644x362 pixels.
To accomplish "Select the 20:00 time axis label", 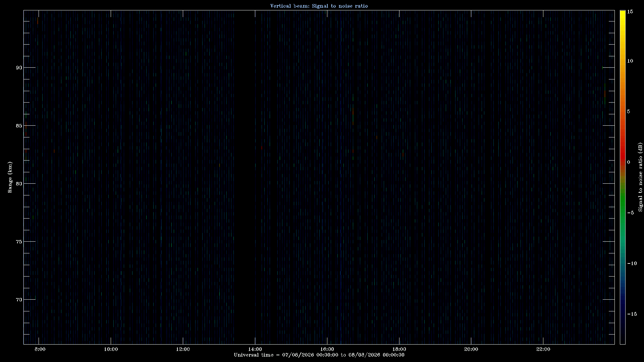I will [x=471, y=349].
